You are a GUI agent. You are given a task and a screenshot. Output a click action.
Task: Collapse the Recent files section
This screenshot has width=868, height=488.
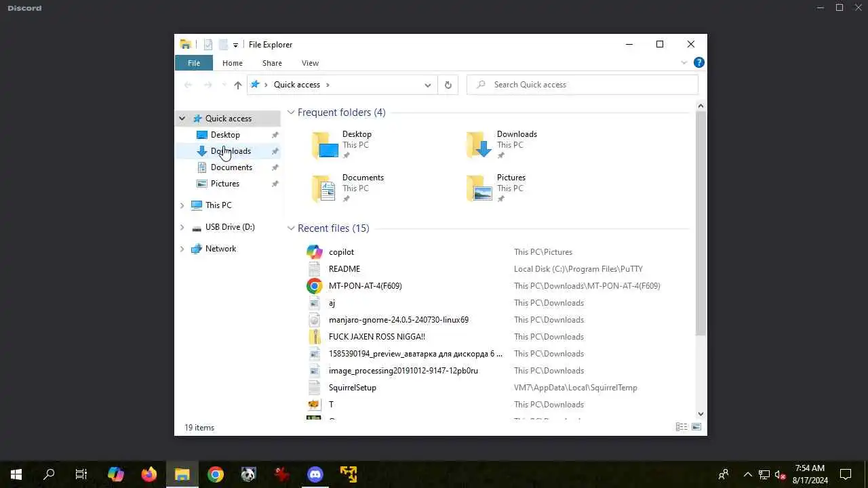point(291,228)
